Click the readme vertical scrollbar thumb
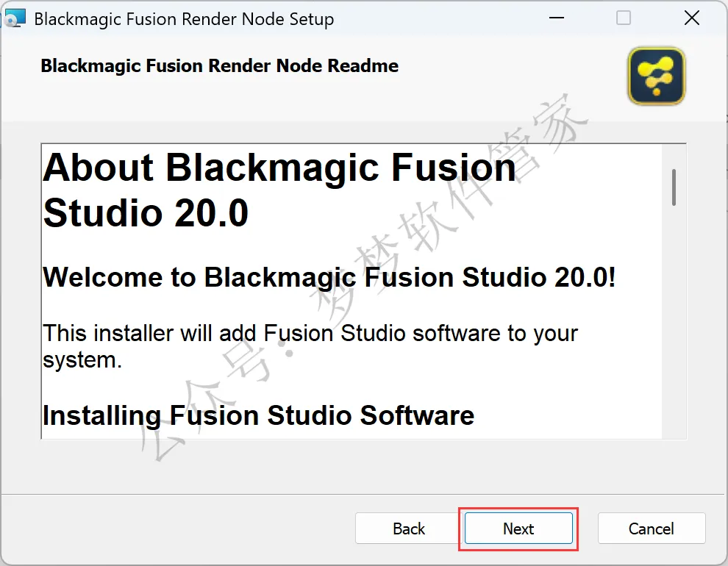Image resolution: width=728 pixels, height=566 pixels. point(674,187)
